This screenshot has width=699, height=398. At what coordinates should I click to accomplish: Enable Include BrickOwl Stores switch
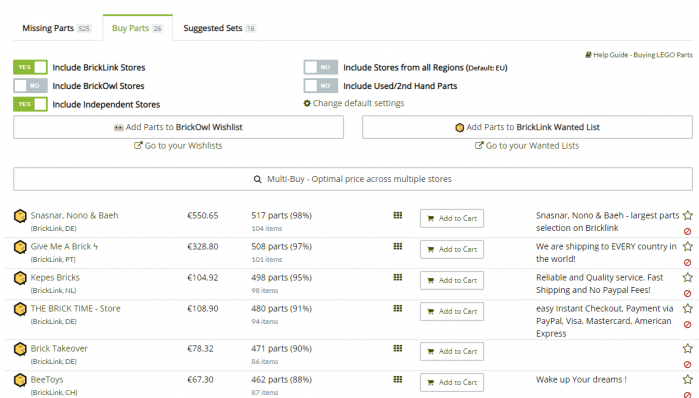[x=30, y=86]
